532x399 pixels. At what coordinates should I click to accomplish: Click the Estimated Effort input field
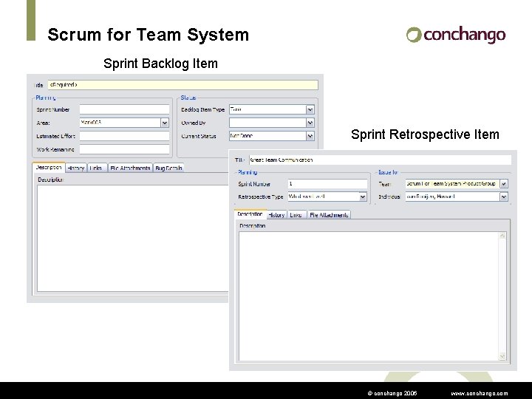(124, 136)
